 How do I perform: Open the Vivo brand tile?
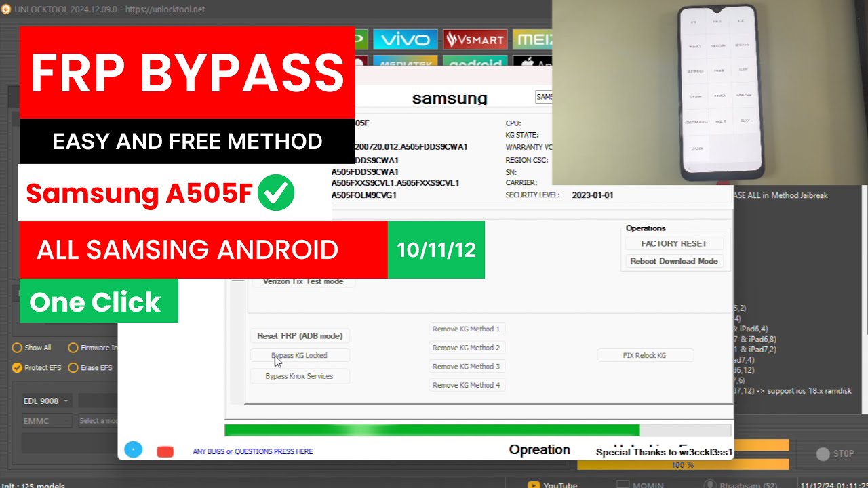pyautogui.click(x=406, y=39)
